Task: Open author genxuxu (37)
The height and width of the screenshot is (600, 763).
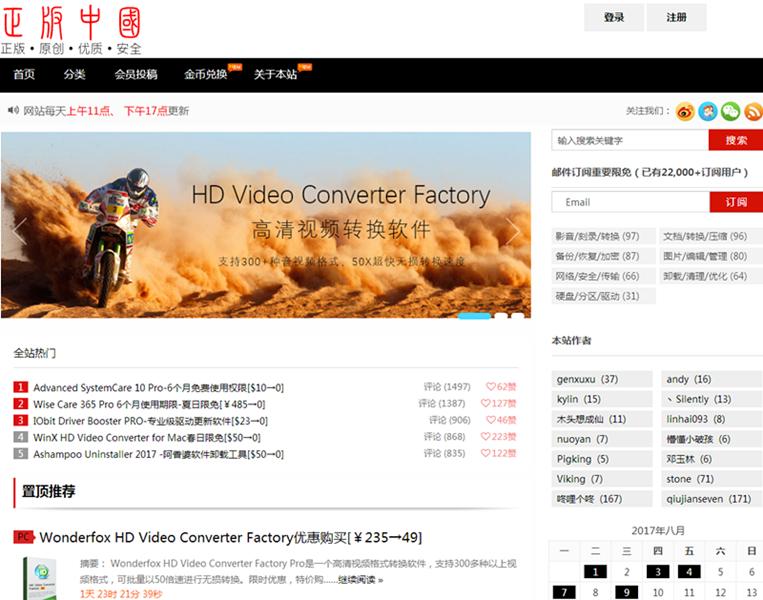Action: 602,379
